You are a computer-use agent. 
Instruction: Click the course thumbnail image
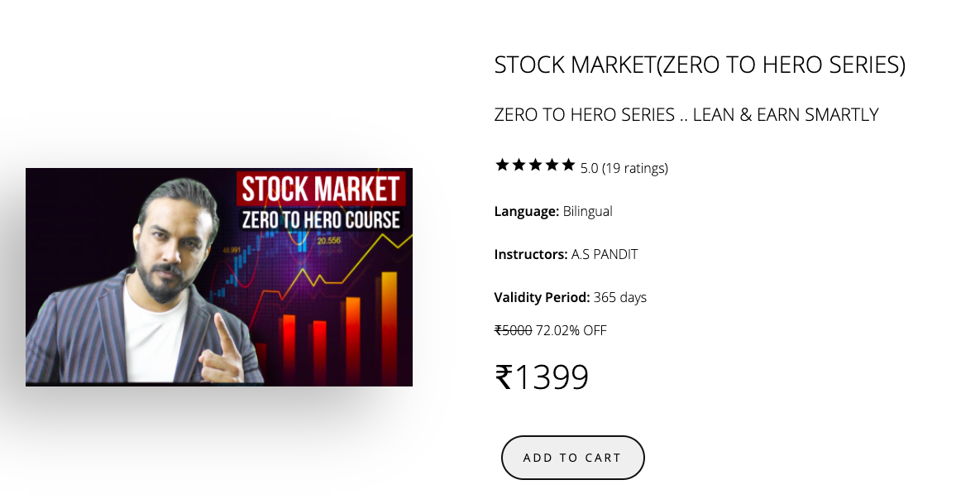(219, 276)
